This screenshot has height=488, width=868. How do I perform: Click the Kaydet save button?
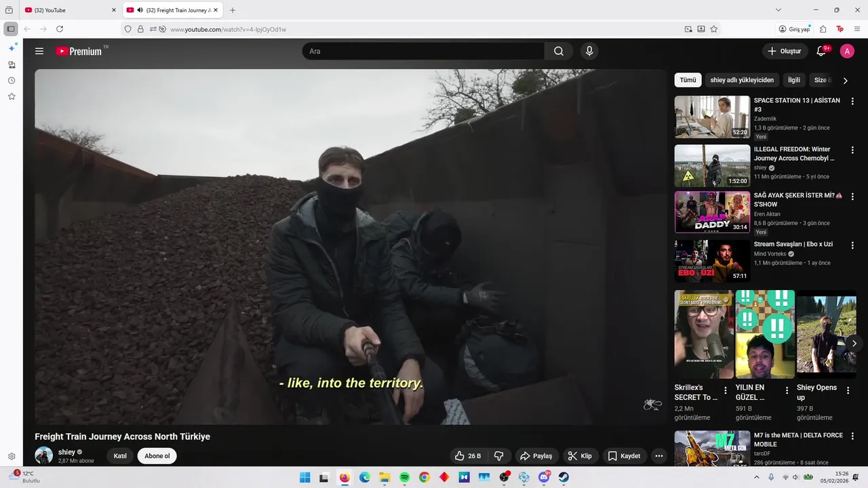tap(624, 456)
